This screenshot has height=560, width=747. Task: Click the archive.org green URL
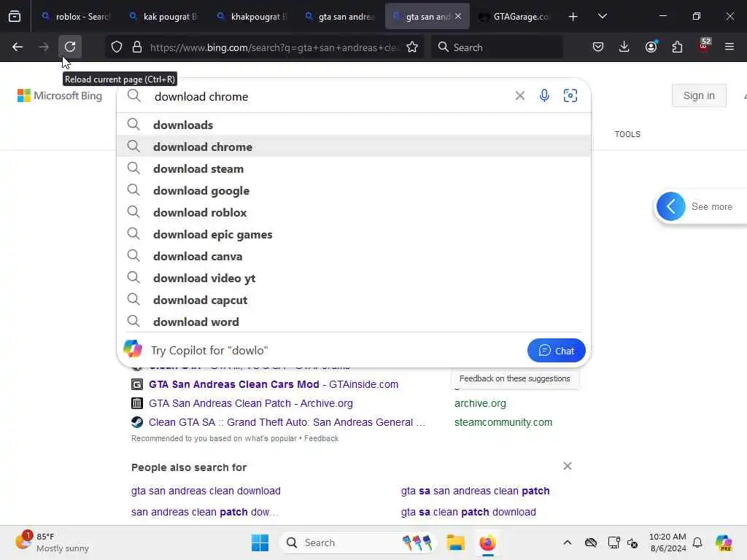point(480,403)
